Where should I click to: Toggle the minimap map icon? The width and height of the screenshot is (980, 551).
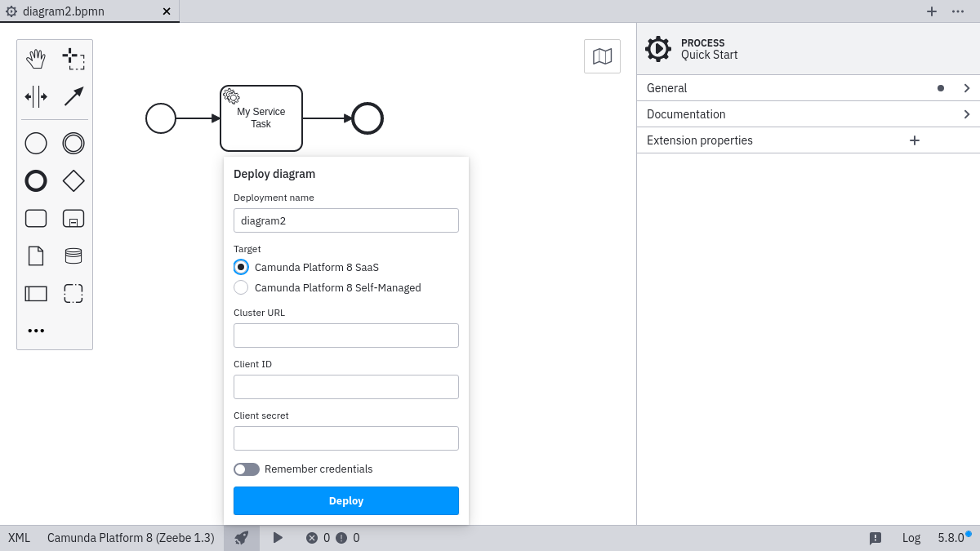[x=602, y=56]
